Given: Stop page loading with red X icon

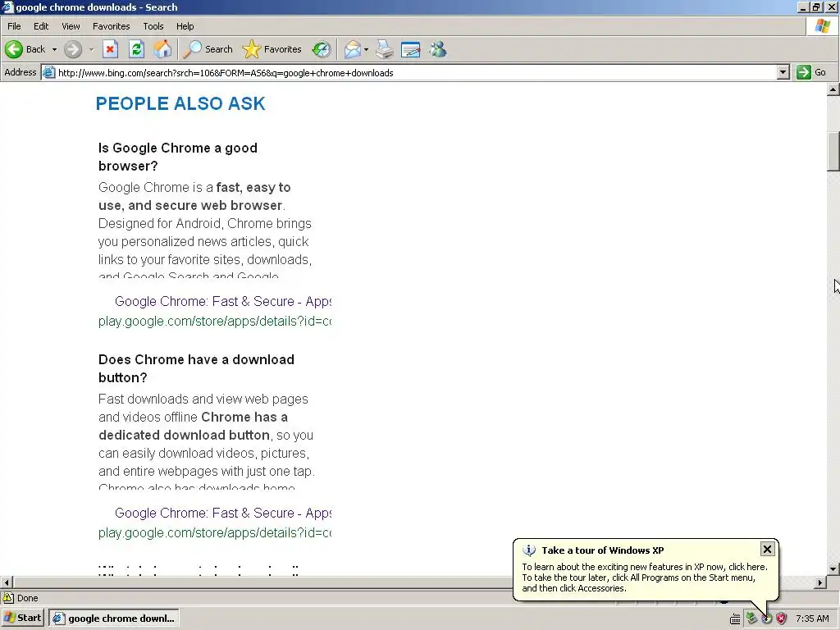Looking at the screenshot, I should coord(111,49).
